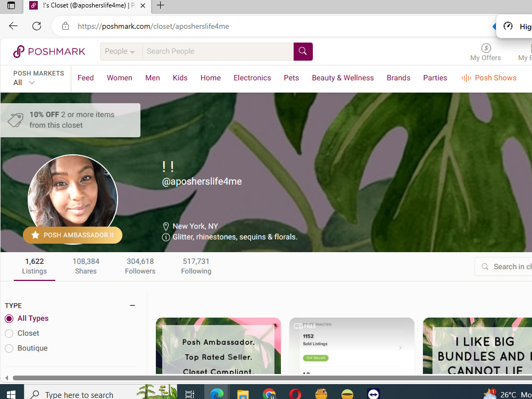Click the @aposherslife4me username
Screen dimensions: 532x399
202,181
